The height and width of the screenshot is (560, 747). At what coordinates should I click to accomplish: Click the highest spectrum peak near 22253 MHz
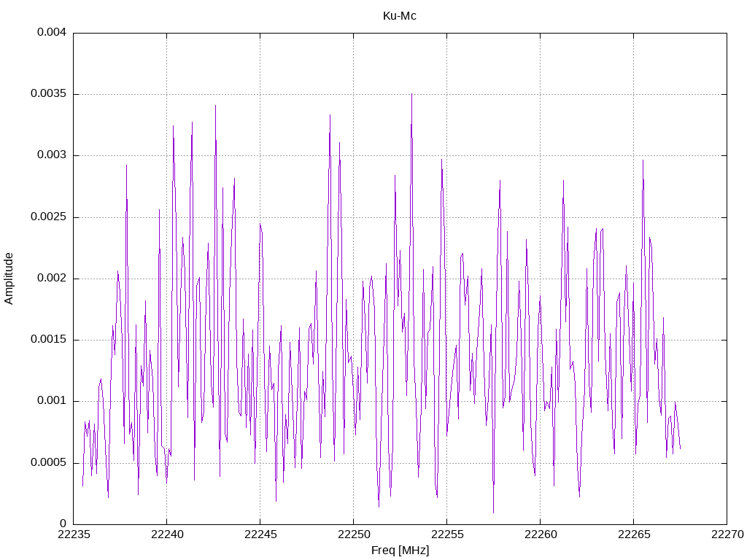[x=411, y=95]
